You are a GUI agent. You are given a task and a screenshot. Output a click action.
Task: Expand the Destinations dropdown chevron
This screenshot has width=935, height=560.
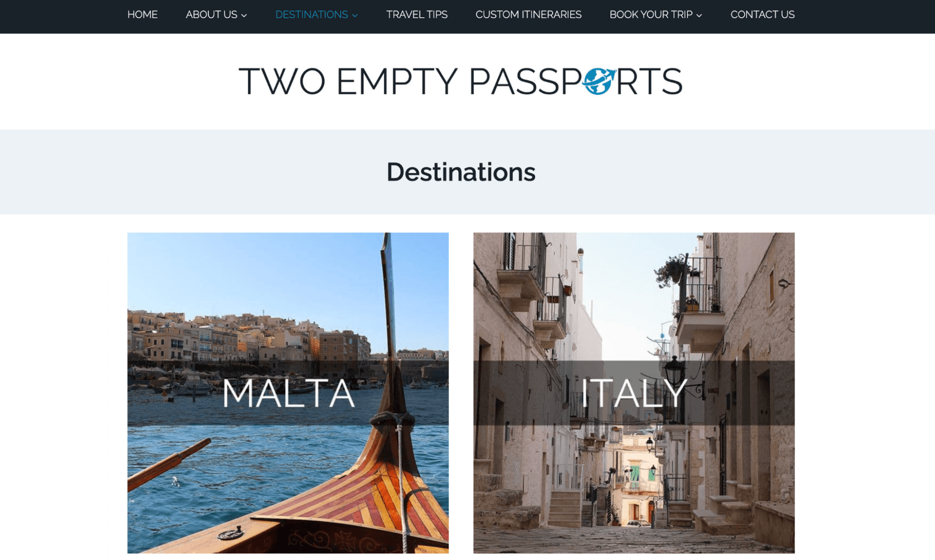pyautogui.click(x=355, y=15)
